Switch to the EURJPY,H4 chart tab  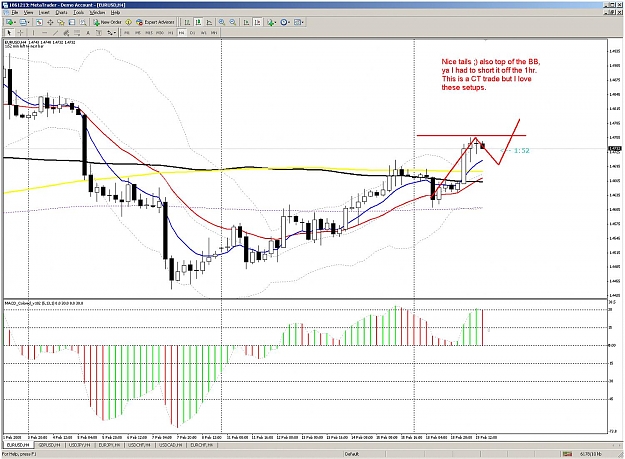coord(110,445)
